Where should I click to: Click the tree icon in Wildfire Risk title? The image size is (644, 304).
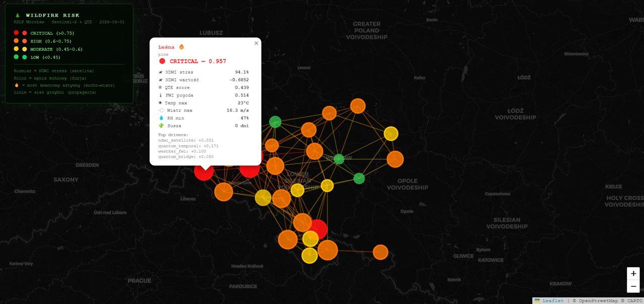coord(17,16)
